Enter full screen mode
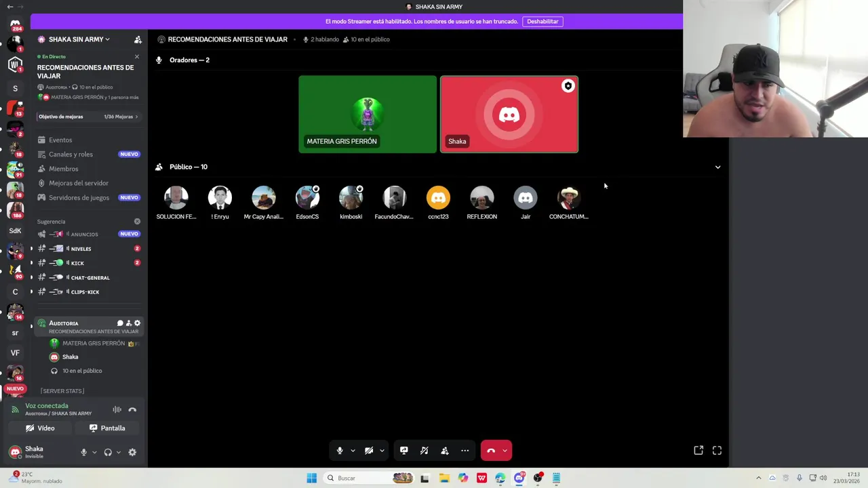Viewport: 868px width, 488px height. tap(717, 450)
